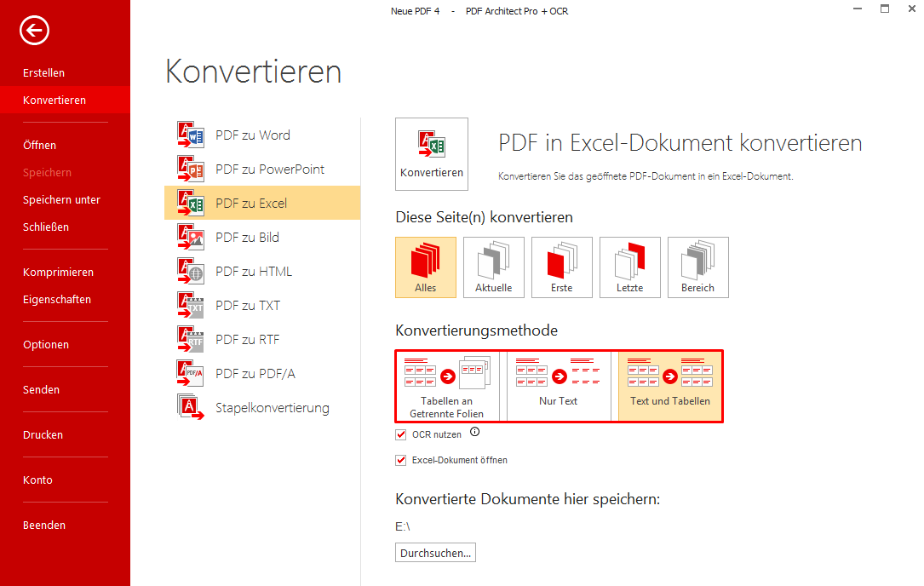Screen dimensions: 924x586
Task: Click the PDF zu RTF icon
Action: tap(191, 340)
